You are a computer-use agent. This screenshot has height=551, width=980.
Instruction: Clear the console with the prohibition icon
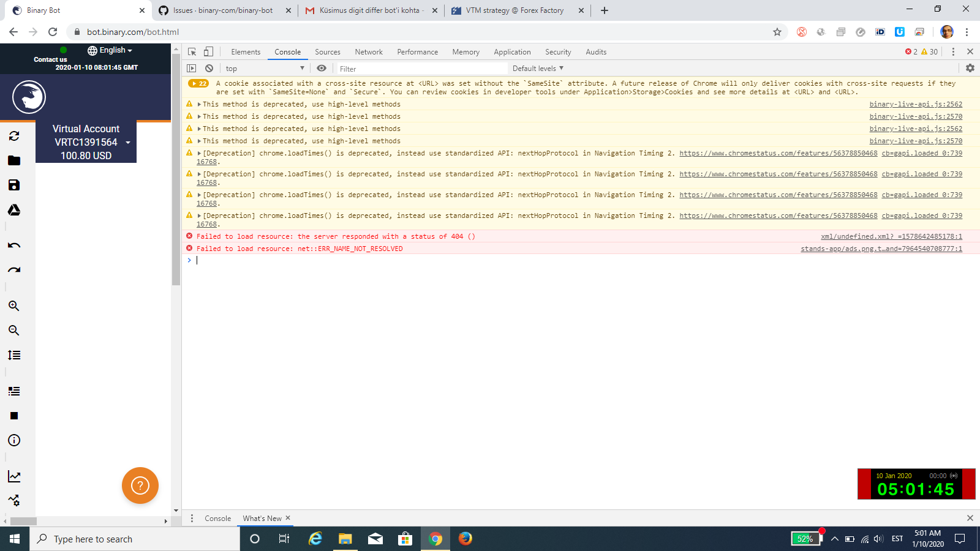(210, 68)
